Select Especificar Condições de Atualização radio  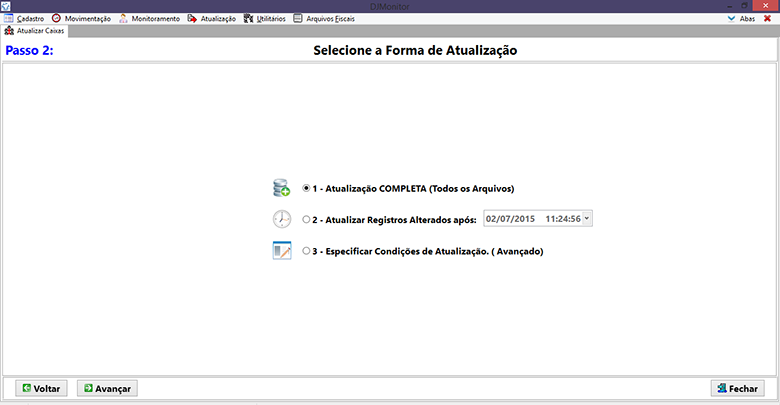coord(306,252)
